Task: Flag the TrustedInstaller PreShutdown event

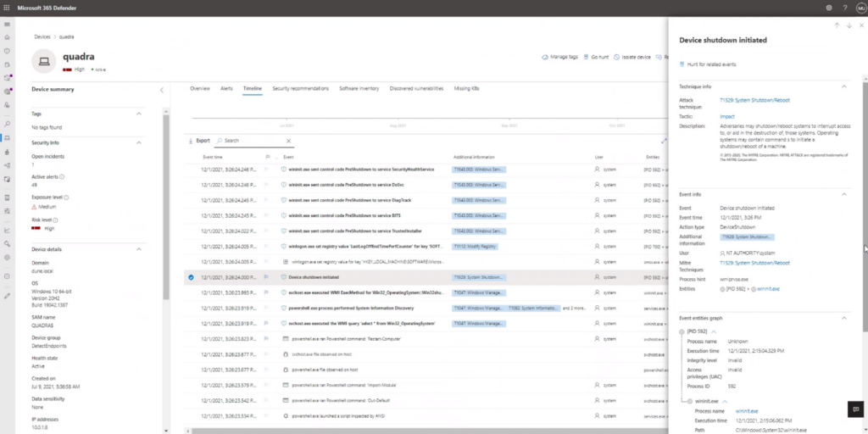Action: click(267, 231)
